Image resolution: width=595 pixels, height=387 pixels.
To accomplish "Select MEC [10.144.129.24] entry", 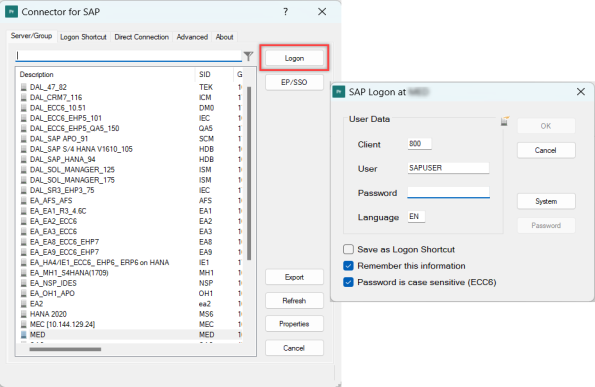I will 131,324.
